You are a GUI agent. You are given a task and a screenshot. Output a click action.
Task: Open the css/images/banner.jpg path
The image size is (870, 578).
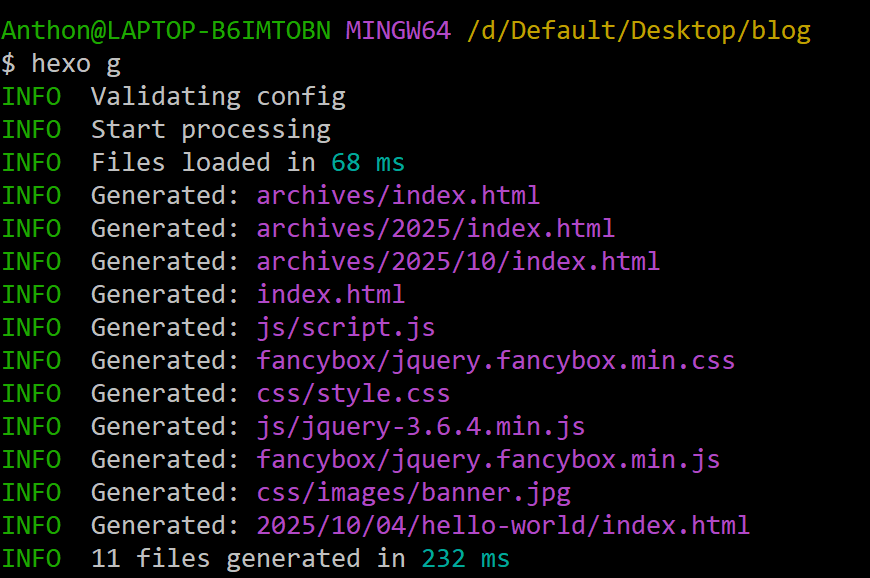point(413,492)
